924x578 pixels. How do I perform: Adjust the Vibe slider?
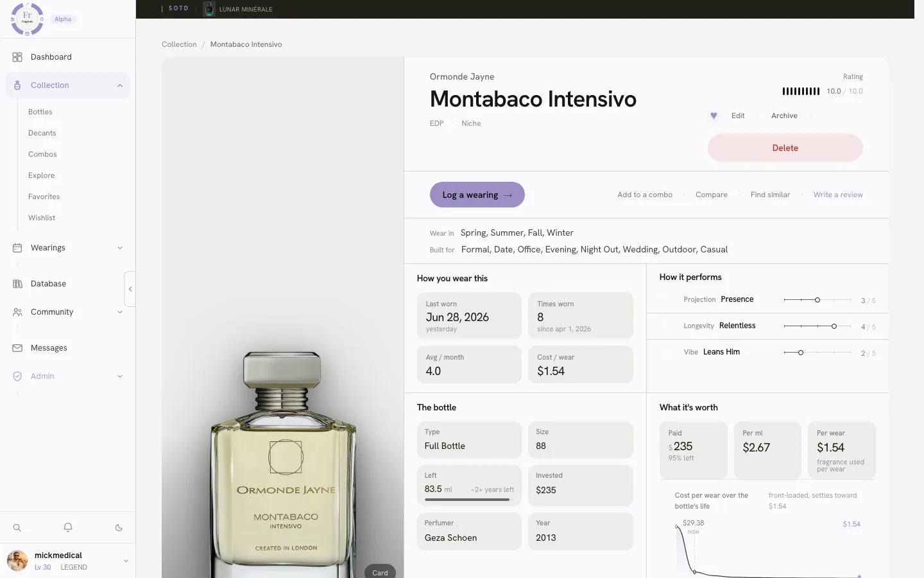[x=817, y=353]
